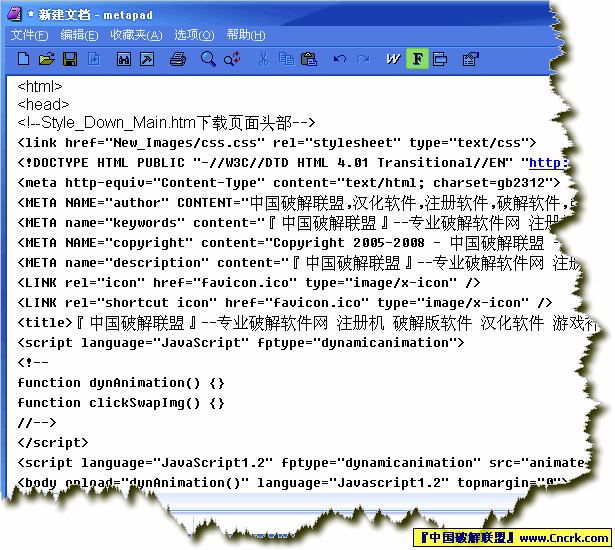The image size is (615, 550).
Task: Click the META NAME="author" line
Action: tap(296, 203)
